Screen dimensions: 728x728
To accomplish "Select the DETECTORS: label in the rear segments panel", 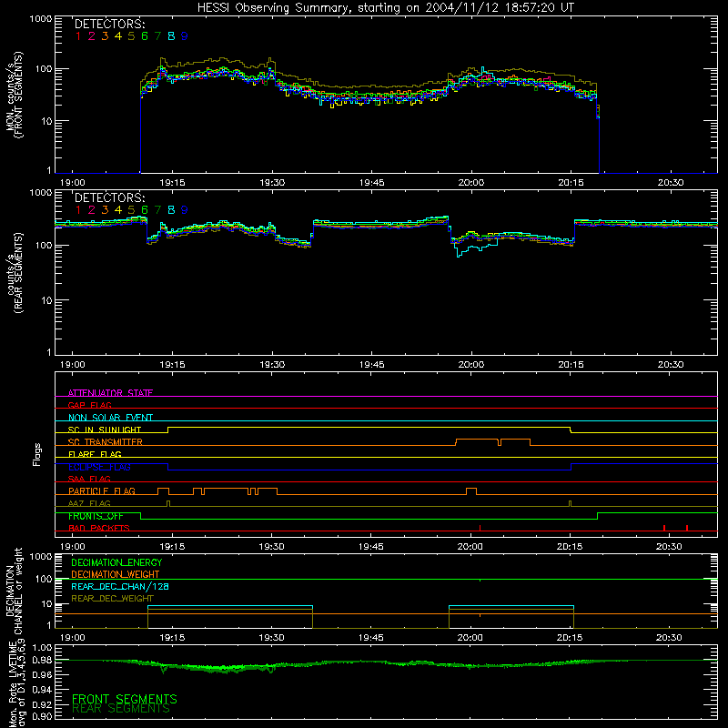I will click(110, 197).
